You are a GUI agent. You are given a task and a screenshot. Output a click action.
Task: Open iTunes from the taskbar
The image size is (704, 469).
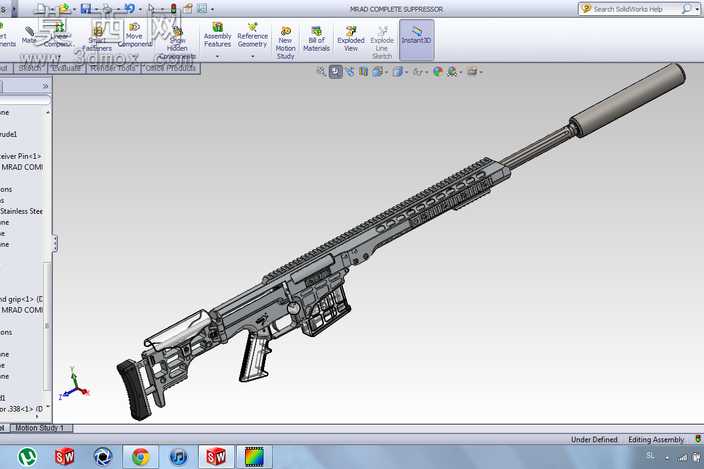click(178, 457)
